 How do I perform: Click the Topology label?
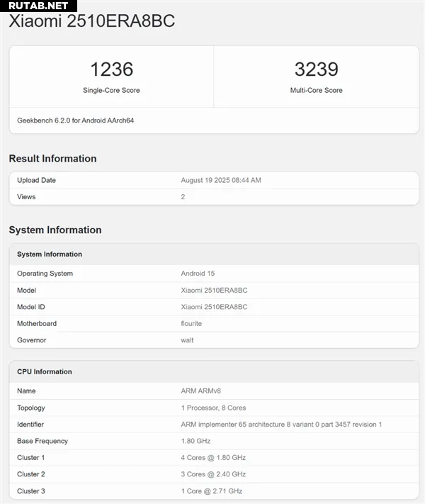coord(31,408)
